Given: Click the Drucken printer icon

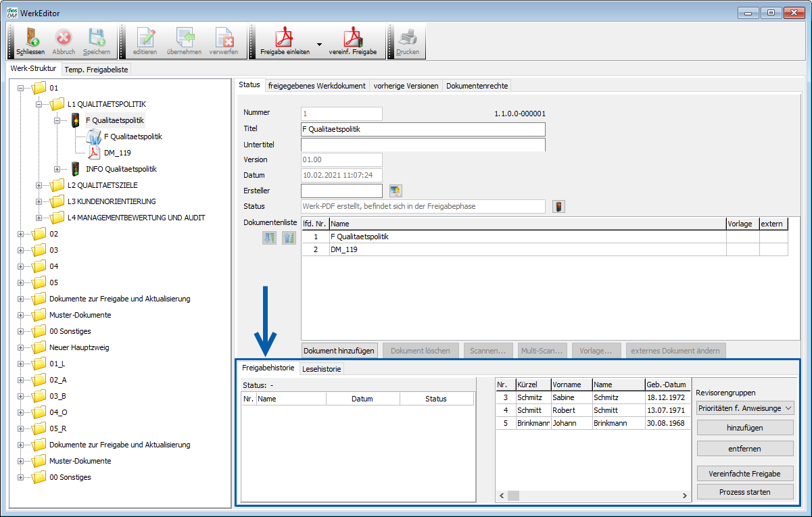Looking at the screenshot, I should click(x=408, y=38).
